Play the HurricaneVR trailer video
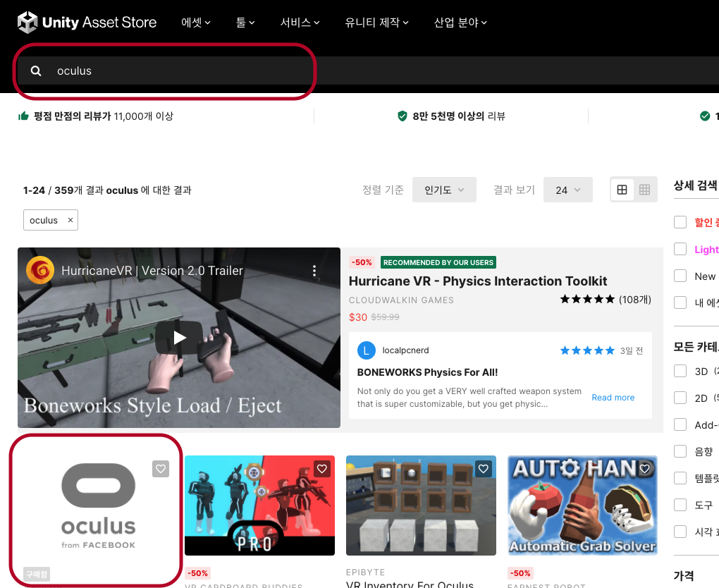This screenshot has width=719, height=588. (x=179, y=338)
